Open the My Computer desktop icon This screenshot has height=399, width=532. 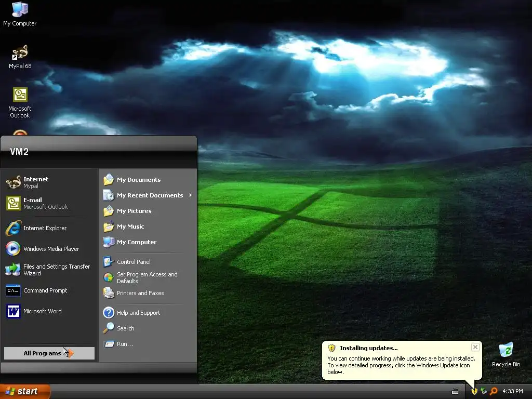20,14
